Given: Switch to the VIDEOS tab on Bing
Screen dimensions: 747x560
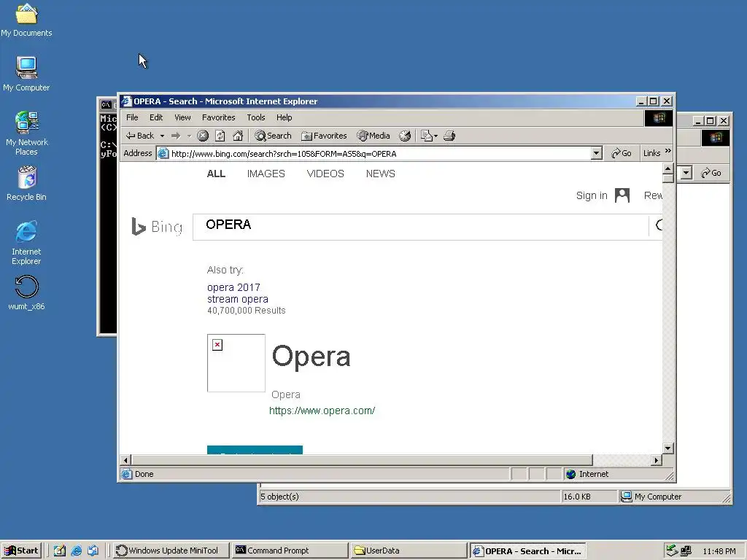Looking at the screenshot, I should pos(325,174).
